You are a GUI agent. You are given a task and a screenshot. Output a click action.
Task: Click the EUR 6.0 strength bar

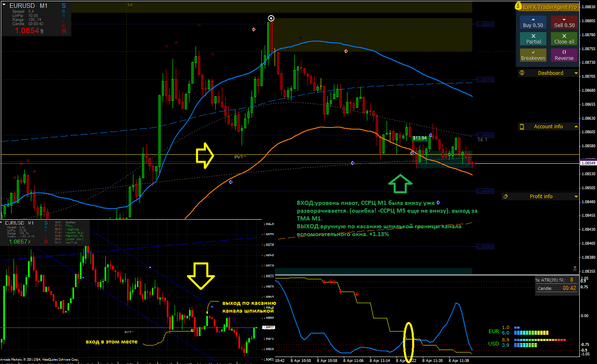click(532, 333)
